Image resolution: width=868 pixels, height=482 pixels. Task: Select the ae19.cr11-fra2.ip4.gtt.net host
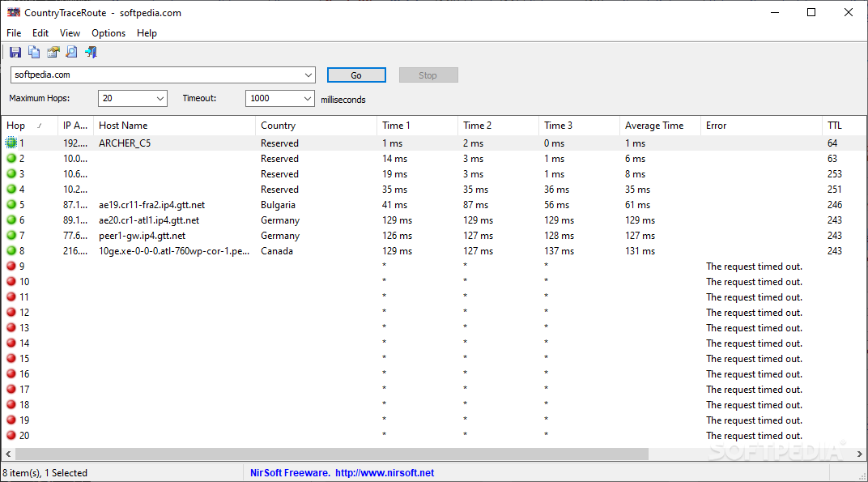pyautogui.click(x=151, y=204)
